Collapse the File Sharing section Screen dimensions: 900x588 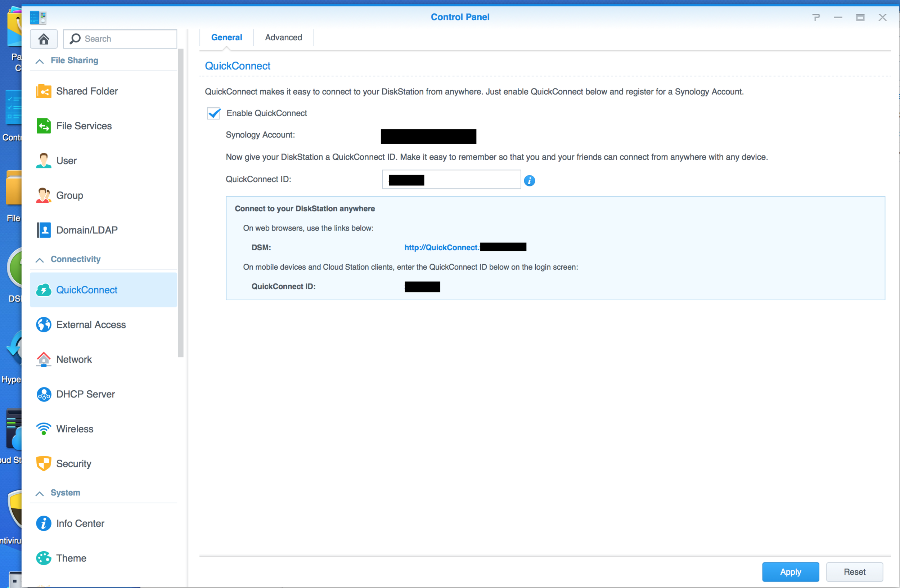point(39,61)
